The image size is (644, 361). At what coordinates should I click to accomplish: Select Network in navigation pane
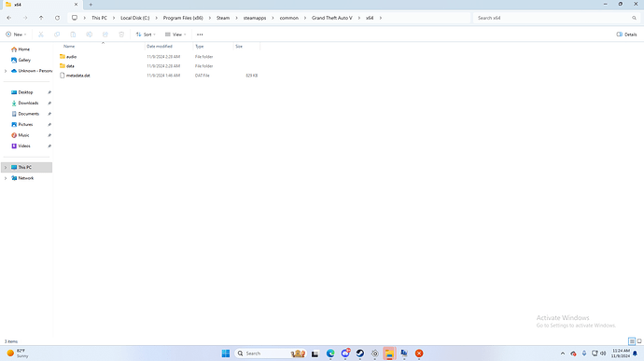26,178
